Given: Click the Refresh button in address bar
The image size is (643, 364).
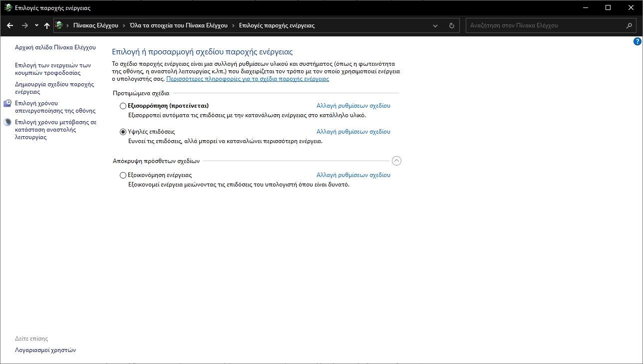Looking at the screenshot, I should (x=451, y=25).
